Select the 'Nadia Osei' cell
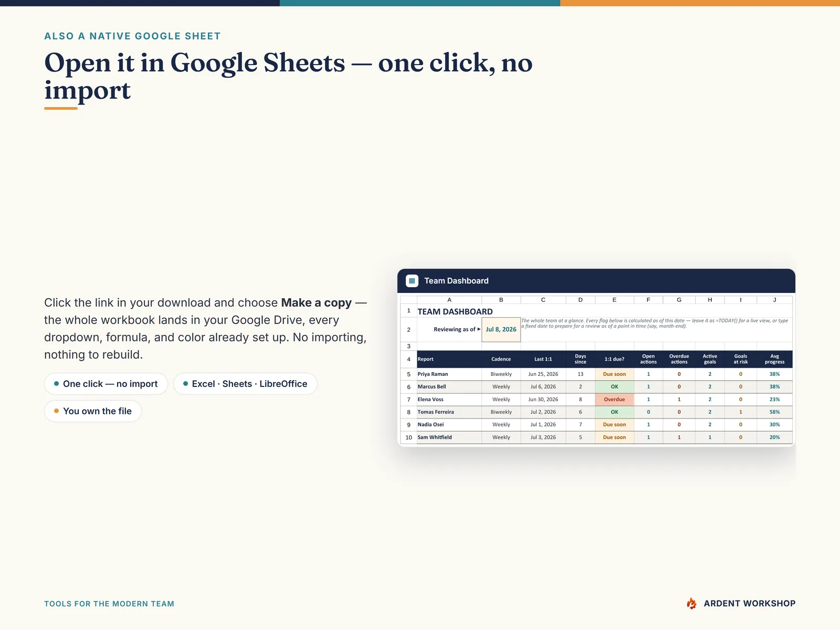 (449, 425)
